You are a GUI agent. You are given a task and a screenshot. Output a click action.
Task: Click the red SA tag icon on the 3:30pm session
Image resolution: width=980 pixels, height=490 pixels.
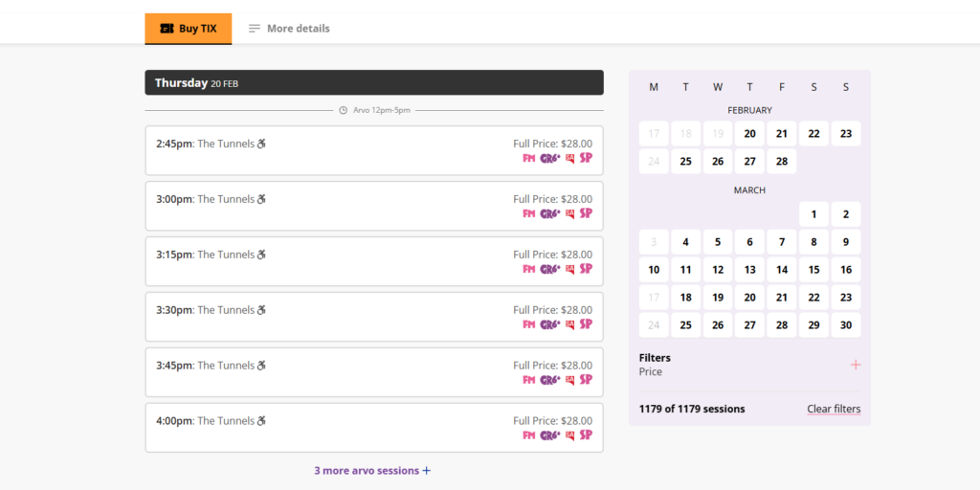tap(569, 324)
